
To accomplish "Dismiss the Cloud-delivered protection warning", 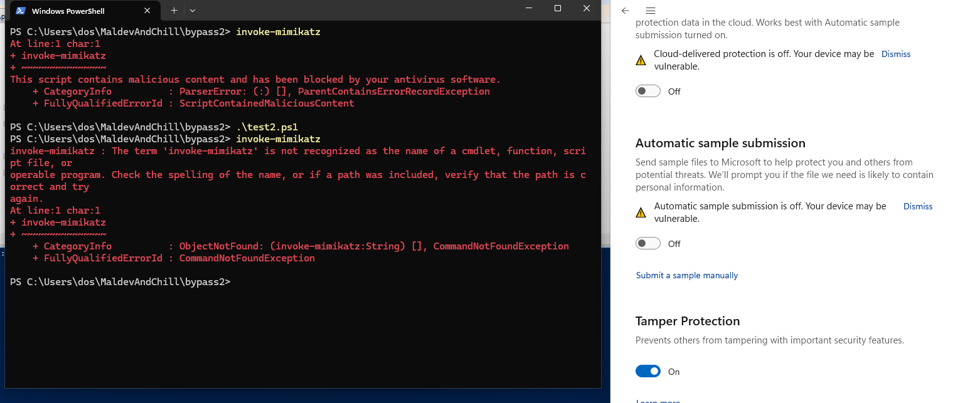I will coord(895,54).
